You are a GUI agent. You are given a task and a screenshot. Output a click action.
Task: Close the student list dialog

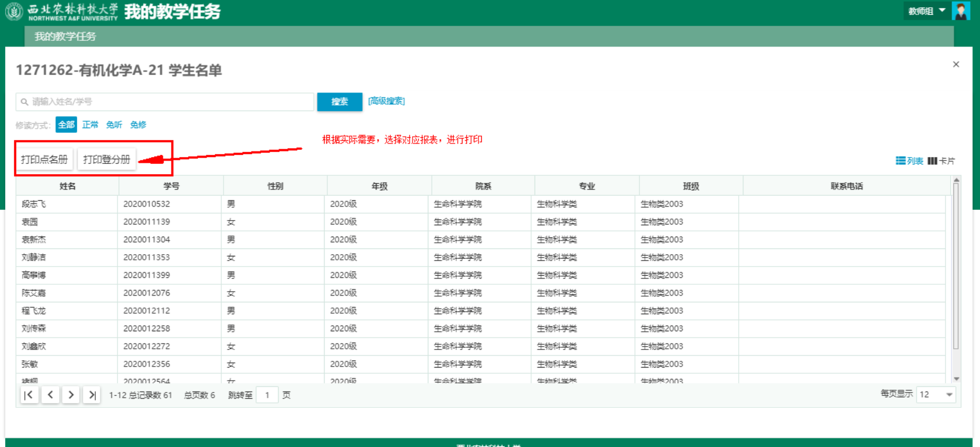click(956, 65)
